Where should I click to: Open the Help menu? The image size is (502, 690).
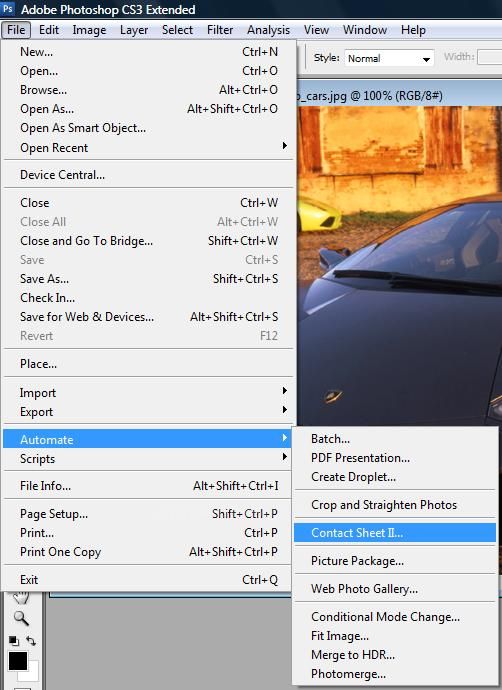click(x=413, y=30)
